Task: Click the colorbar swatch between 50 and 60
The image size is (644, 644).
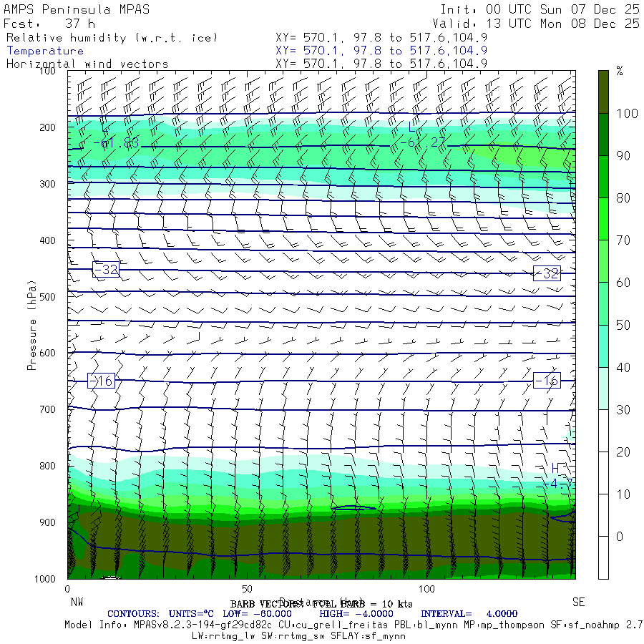Action: [603, 304]
